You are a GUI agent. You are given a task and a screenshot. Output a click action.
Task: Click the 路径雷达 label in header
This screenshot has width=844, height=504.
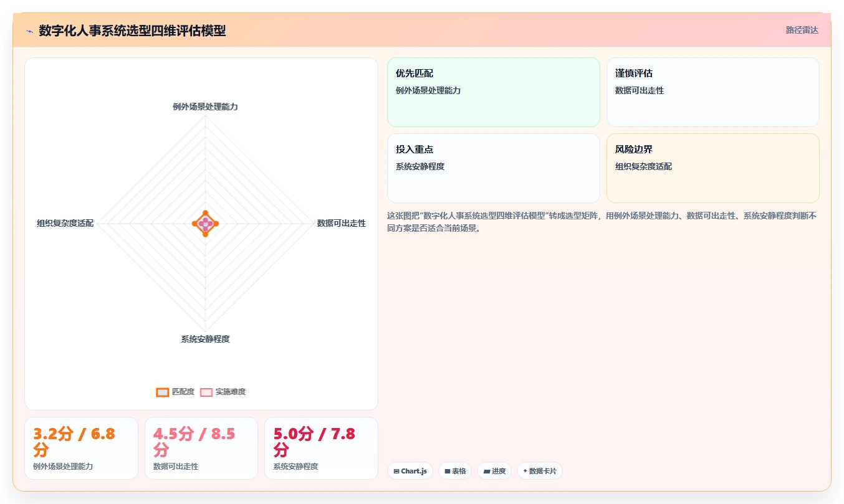(802, 30)
